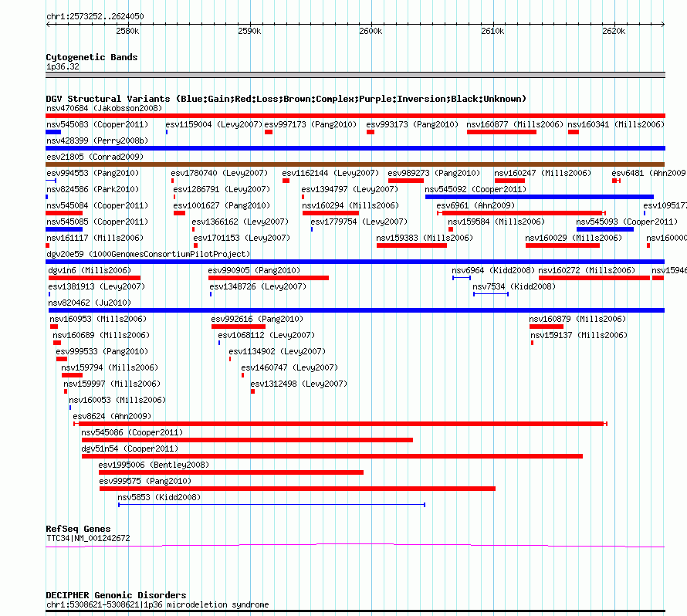Open the nsv160272 (Mills2006) variant

pyautogui.click(x=587, y=270)
